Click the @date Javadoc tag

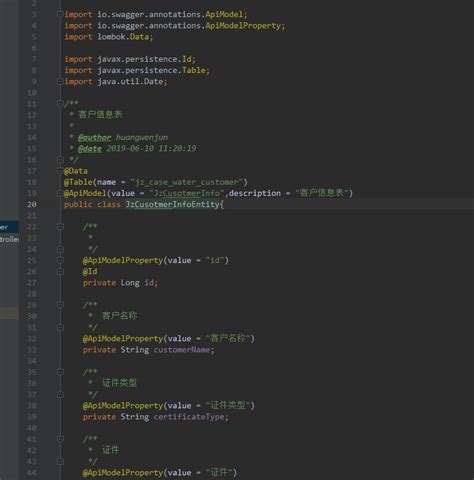click(x=90, y=149)
